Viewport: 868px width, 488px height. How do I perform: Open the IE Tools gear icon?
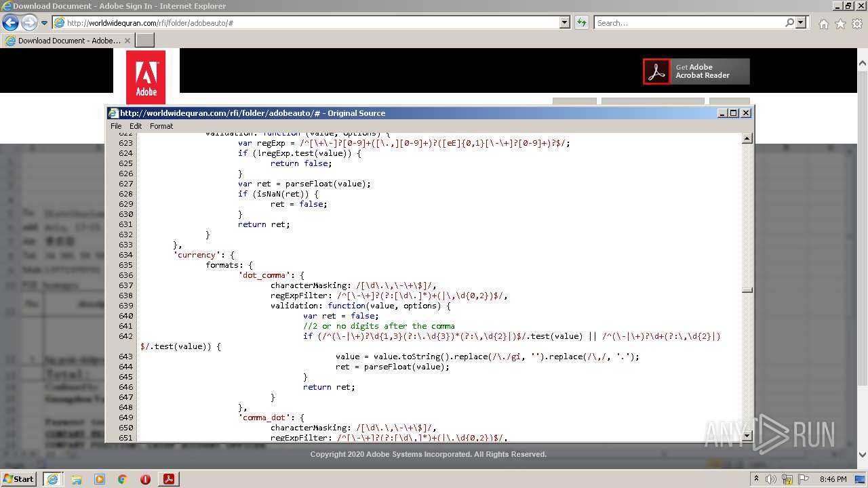[x=856, y=24]
